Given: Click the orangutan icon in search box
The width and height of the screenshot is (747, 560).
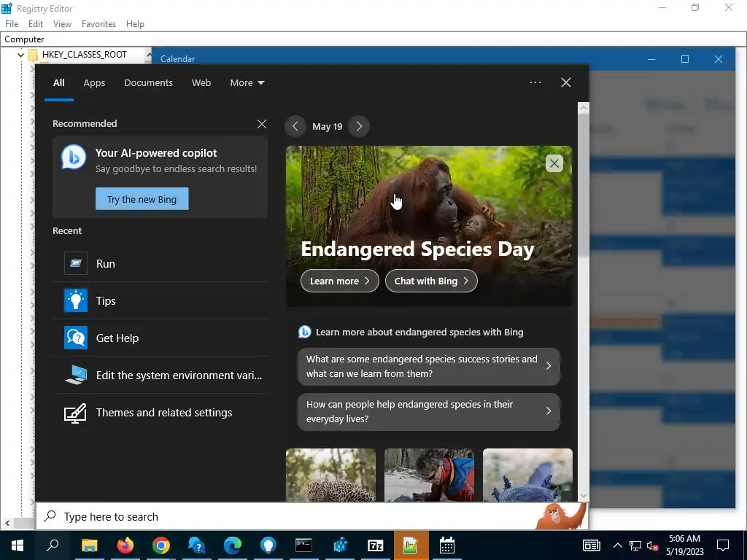Looking at the screenshot, I should click(561, 516).
